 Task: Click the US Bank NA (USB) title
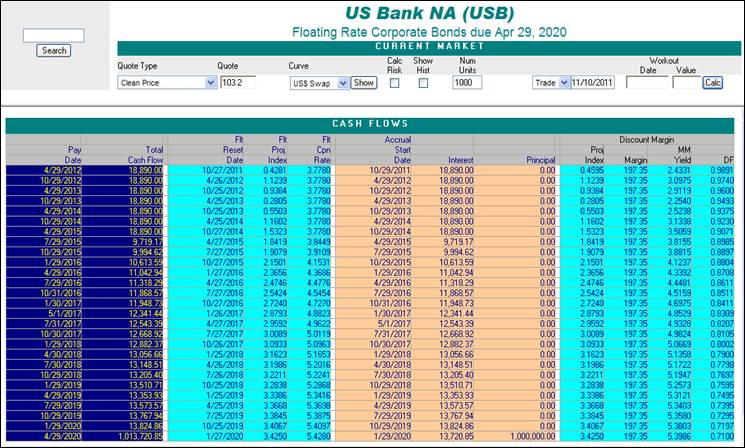coord(429,13)
